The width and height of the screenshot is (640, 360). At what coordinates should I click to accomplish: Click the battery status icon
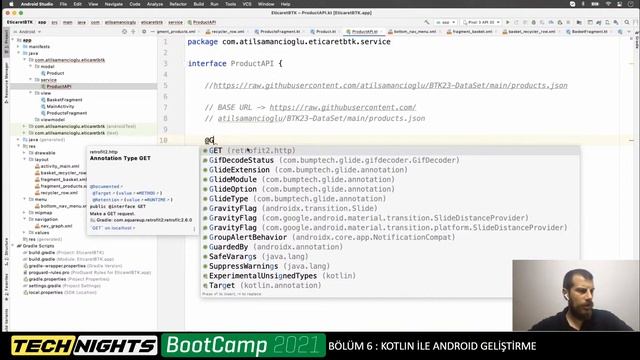[x=595, y=4]
